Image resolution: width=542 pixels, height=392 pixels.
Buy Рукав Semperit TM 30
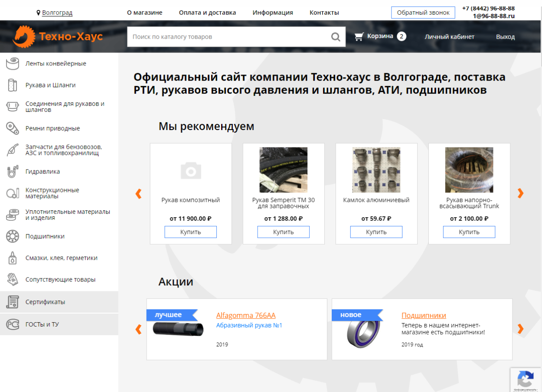point(284,232)
